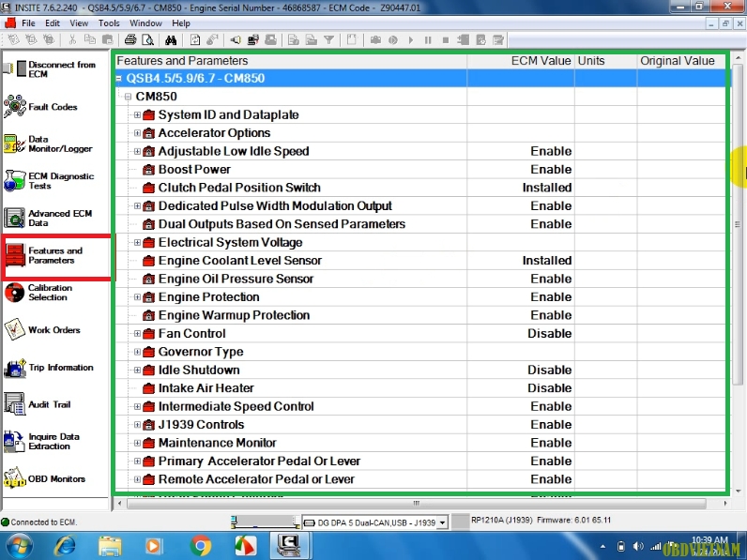747x560 pixels.
Task: Open OBD Monitors
Action: point(45,478)
